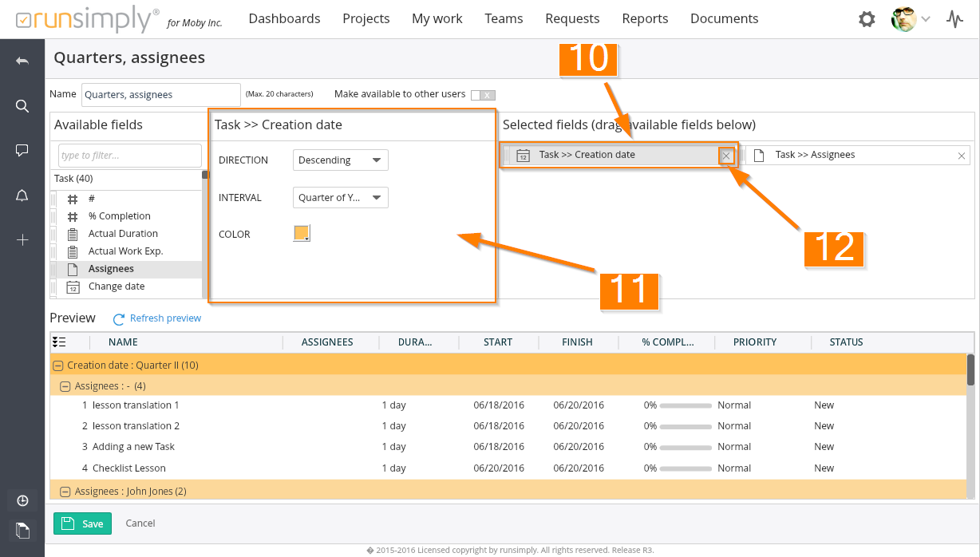This screenshot has height=557, width=980.
Task: Open the Reports menu
Action: click(645, 18)
